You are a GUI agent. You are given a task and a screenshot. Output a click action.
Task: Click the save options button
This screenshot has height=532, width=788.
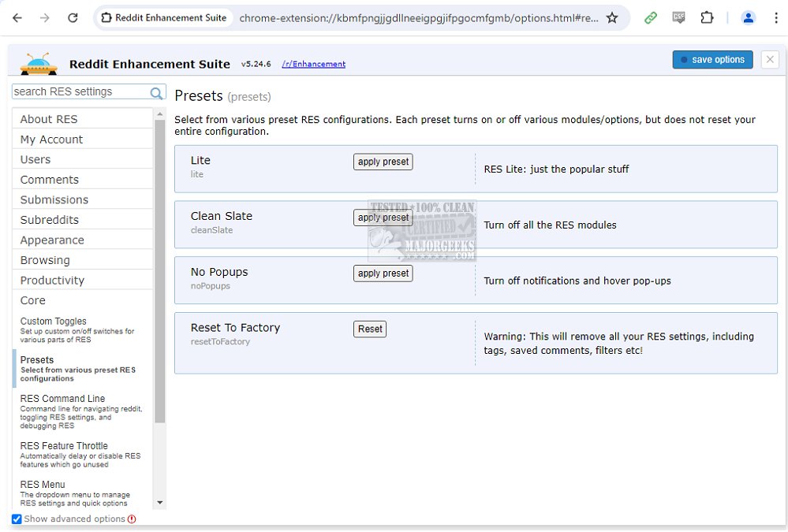tap(712, 60)
